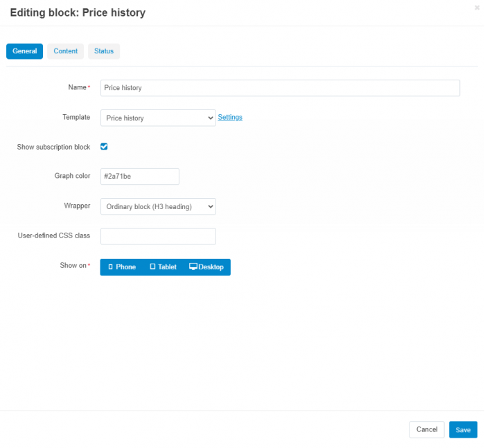Image resolution: width=485 pixels, height=448 pixels.
Task: Uncheck Show subscription block checkbox
Action: click(x=104, y=147)
